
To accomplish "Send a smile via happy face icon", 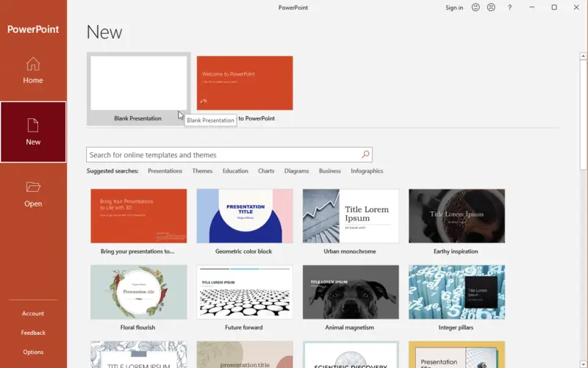I will pos(476,7).
